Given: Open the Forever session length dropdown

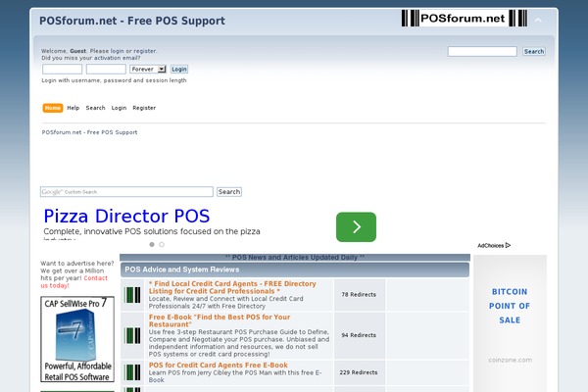Looking at the screenshot, I should pyautogui.click(x=148, y=69).
